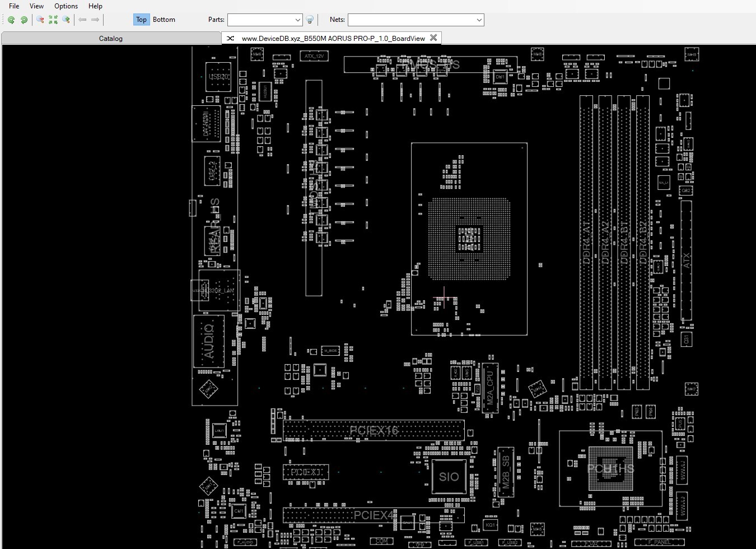Image resolution: width=756 pixels, height=549 pixels.
Task: Click the lightbulb highlight icon beside Parts
Action: pos(310,20)
